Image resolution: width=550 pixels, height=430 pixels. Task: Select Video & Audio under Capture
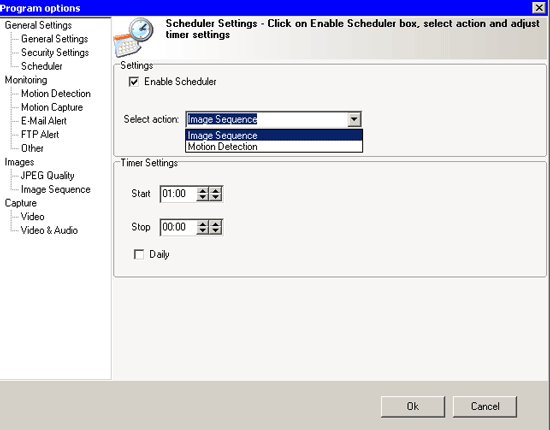click(49, 230)
